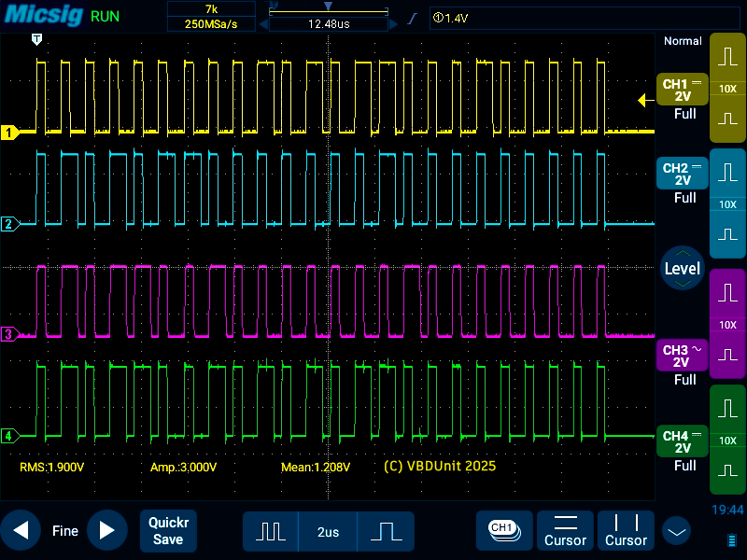
Task: Tap the upper pulse icon in the yellow CH1 scale strip
Action: coord(727,57)
